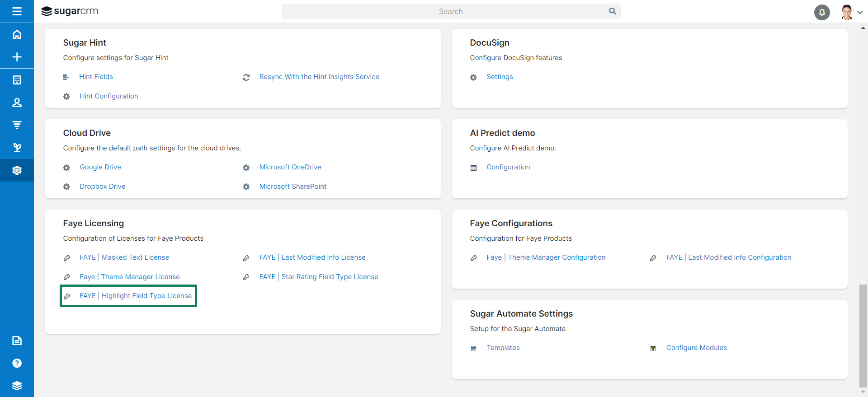Click the scrollbar down arrow
This screenshot has width=868, height=397.
(x=863, y=392)
